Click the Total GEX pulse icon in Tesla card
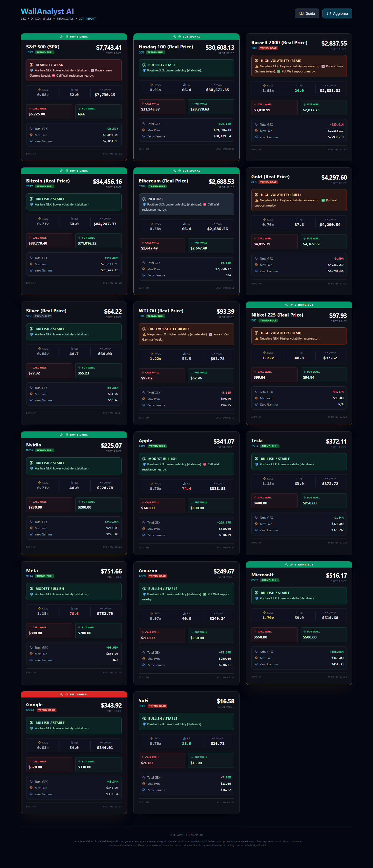 (256, 518)
